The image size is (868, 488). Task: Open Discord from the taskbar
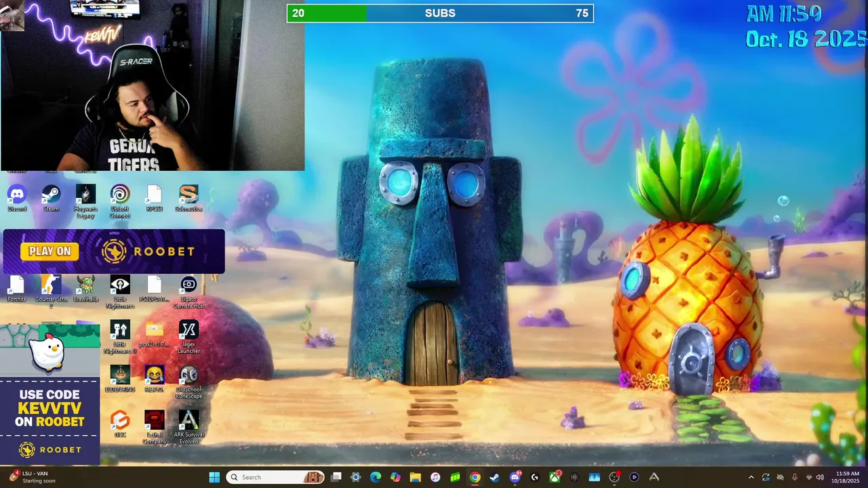[515, 477]
